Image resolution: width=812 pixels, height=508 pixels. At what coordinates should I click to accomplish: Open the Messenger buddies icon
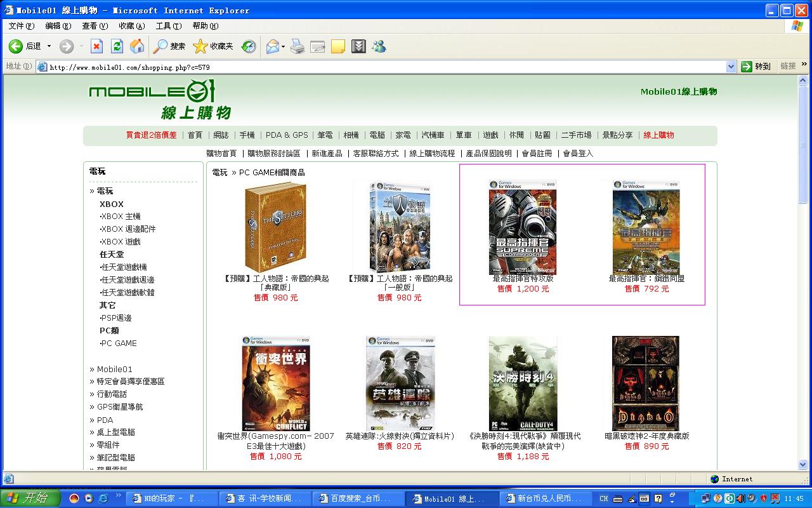379,46
